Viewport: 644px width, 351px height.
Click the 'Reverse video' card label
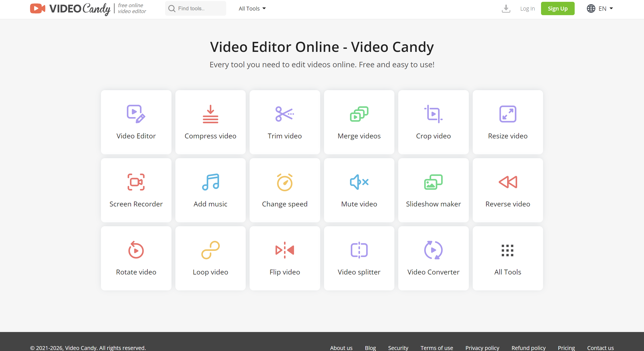click(x=508, y=204)
